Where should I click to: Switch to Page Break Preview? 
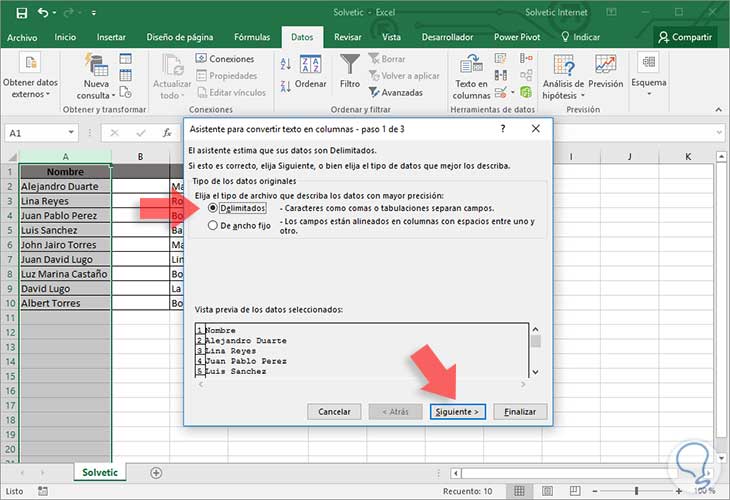575,491
